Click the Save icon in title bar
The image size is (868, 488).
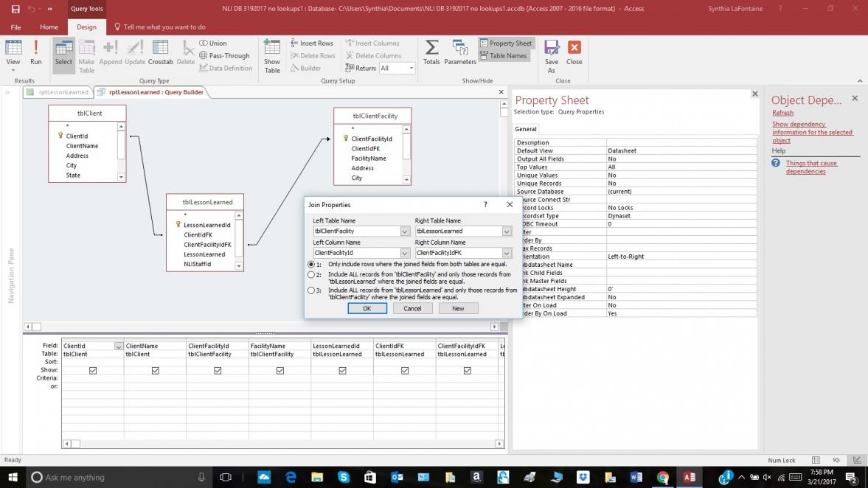(15, 9)
